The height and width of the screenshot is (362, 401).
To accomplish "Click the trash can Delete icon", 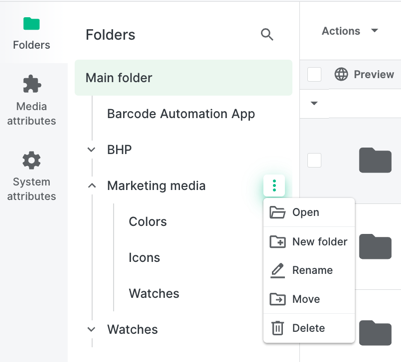I will coord(277,328).
